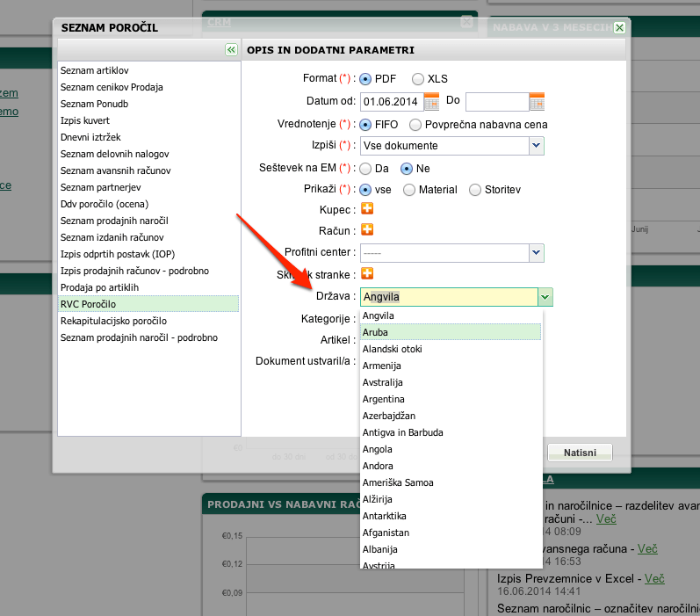Open Izpis odprtih postavk (IOP) report
700x616 pixels.
tap(148, 254)
